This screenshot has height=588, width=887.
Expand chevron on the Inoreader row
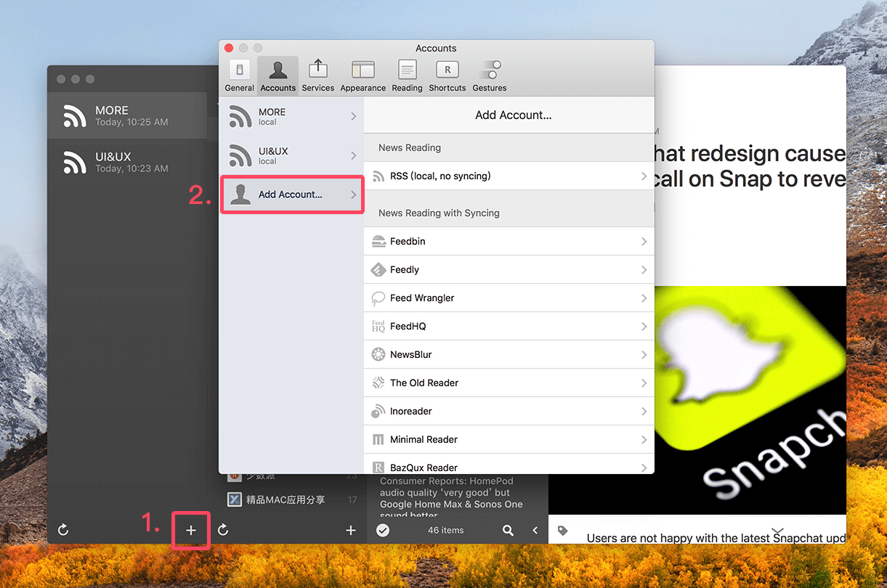pos(644,411)
